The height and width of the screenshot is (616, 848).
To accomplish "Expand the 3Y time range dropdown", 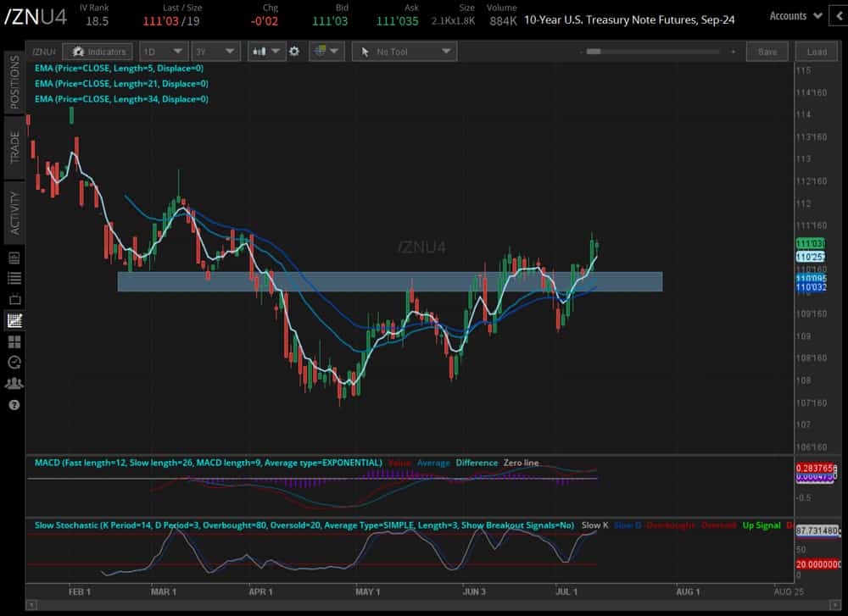I will (x=215, y=52).
